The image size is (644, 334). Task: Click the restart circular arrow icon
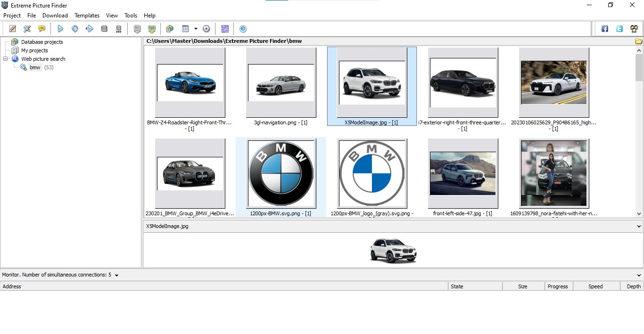(75, 29)
